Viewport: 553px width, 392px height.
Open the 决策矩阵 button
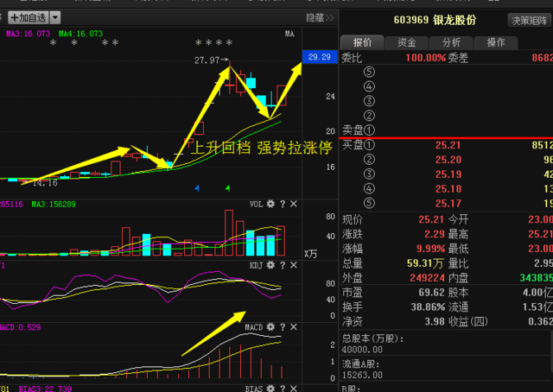529,21
